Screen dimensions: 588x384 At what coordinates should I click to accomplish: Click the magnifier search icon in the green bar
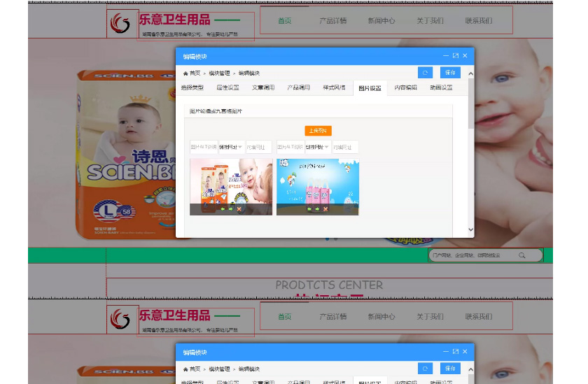(522, 255)
